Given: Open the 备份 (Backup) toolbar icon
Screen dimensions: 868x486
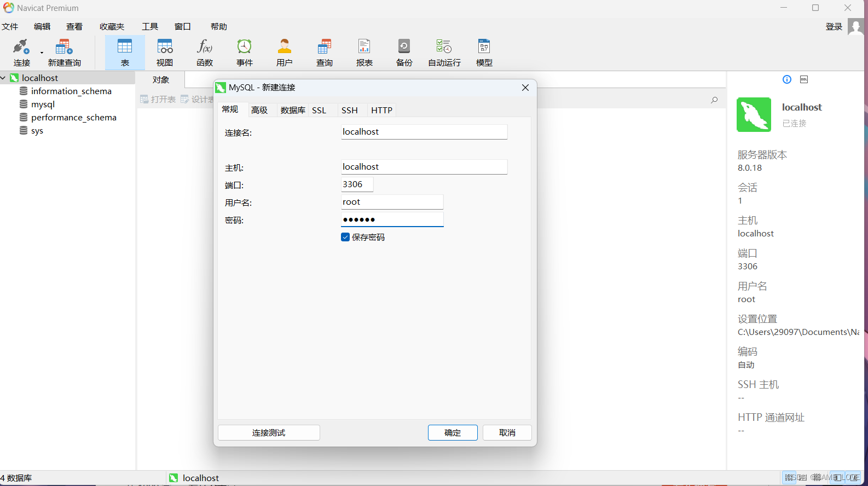Looking at the screenshot, I should pyautogui.click(x=404, y=53).
